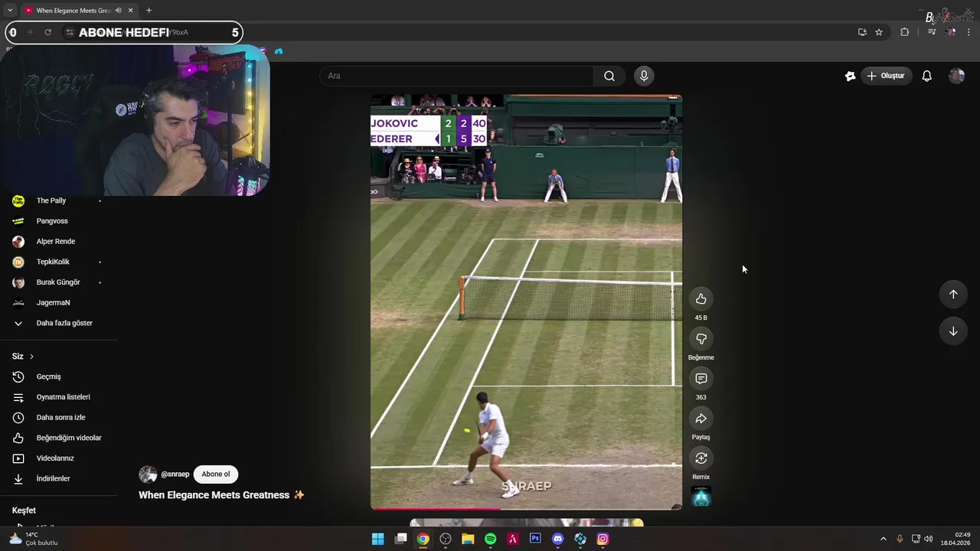Bookmark page with star icon
Viewport: 980px width, 551px height.
[x=879, y=32]
